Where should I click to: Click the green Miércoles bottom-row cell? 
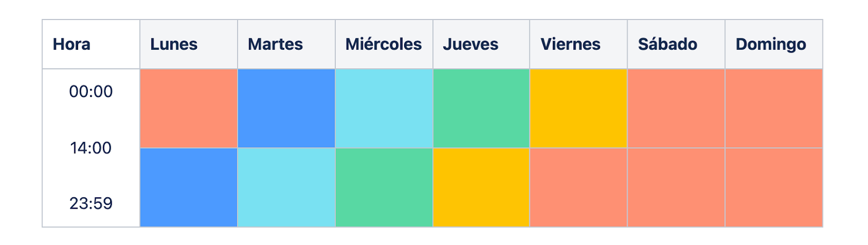click(x=384, y=188)
